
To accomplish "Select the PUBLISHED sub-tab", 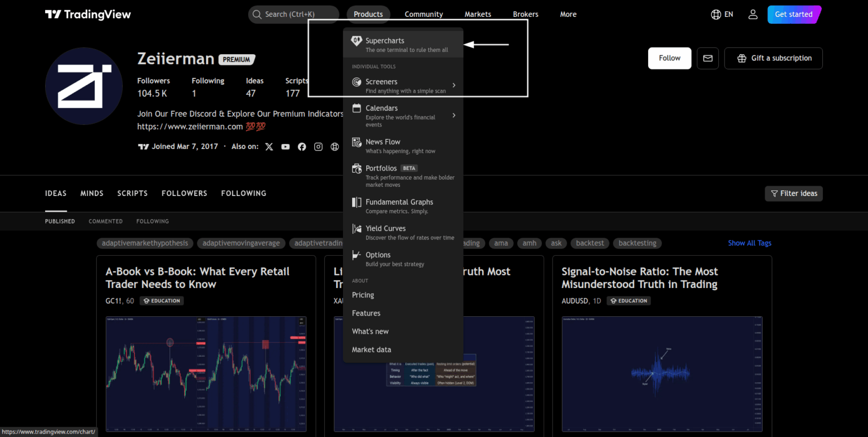I will point(60,221).
